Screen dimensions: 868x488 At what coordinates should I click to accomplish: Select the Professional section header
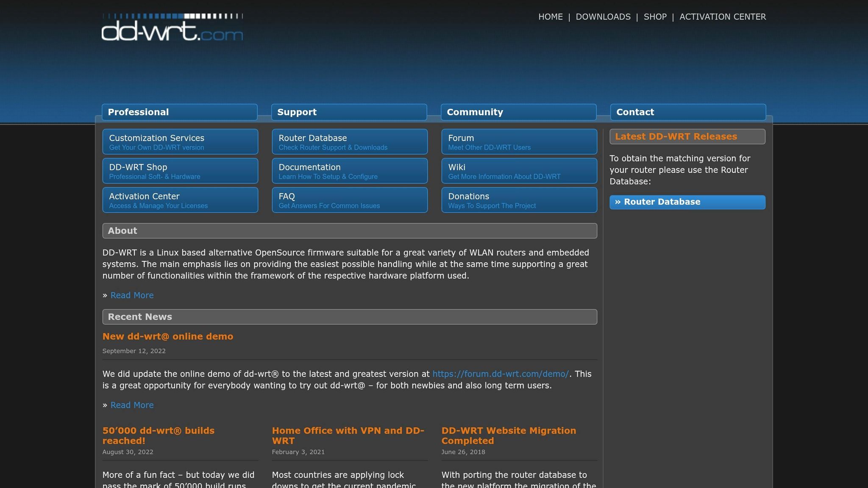(x=180, y=112)
